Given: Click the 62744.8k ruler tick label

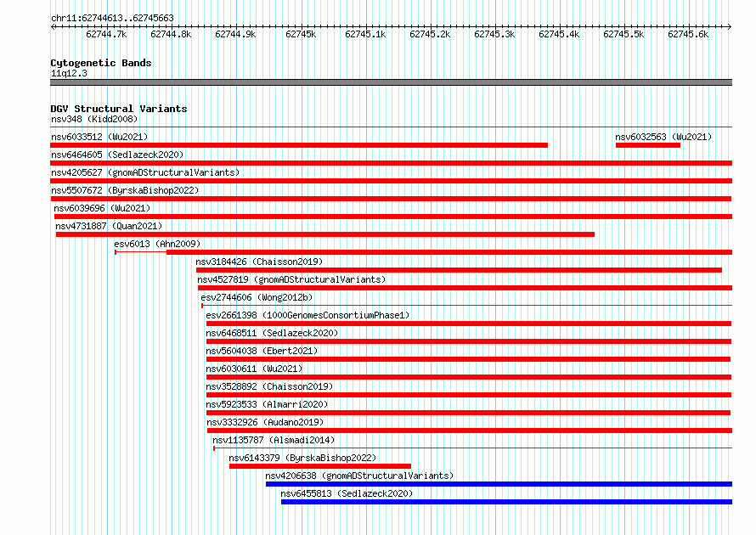Looking at the screenshot, I should [x=171, y=34].
